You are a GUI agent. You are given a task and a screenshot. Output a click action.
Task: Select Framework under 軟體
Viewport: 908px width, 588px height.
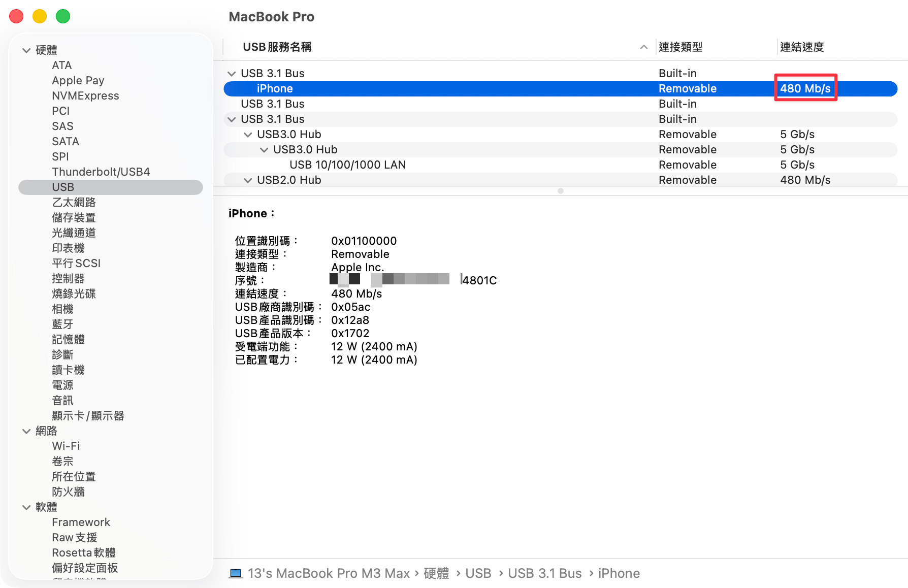click(81, 522)
